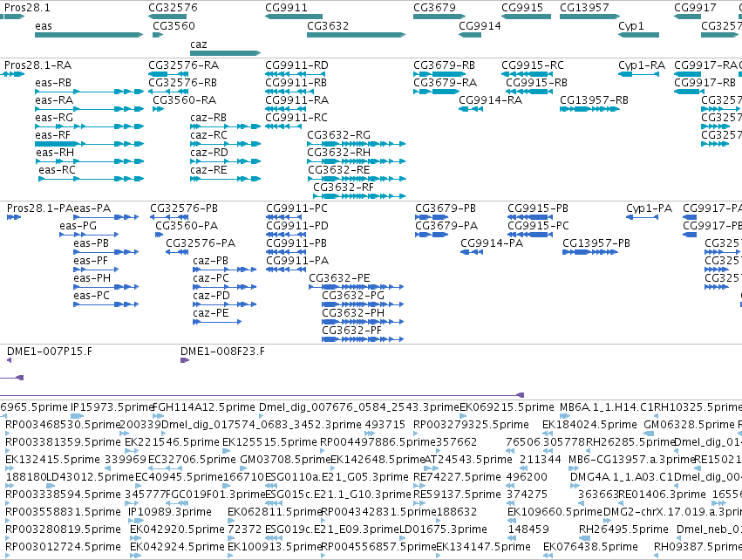Click transcript caz-RE
Screen dimensions: 742x560
225,179
